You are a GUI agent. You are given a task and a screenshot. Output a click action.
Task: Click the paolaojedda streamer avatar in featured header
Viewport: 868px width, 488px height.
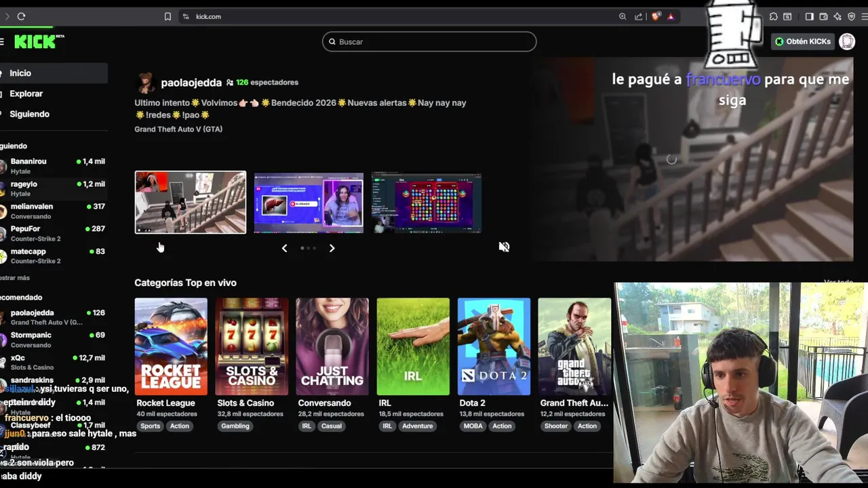click(146, 82)
